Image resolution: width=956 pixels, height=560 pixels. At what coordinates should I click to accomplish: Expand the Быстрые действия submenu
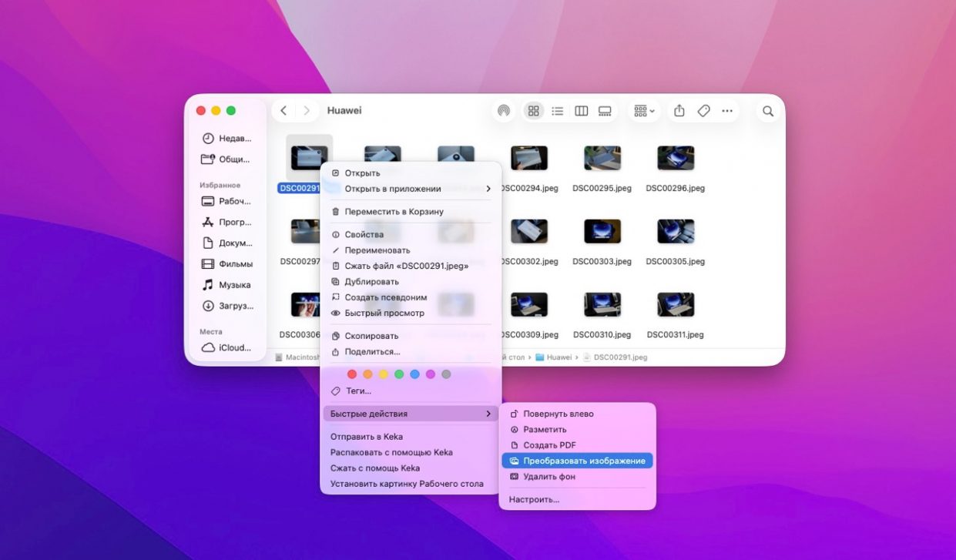pyautogui.click(x=411, y=414)
